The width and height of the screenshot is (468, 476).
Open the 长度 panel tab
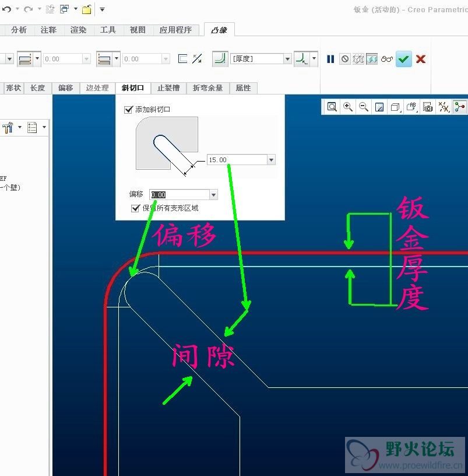38,88
